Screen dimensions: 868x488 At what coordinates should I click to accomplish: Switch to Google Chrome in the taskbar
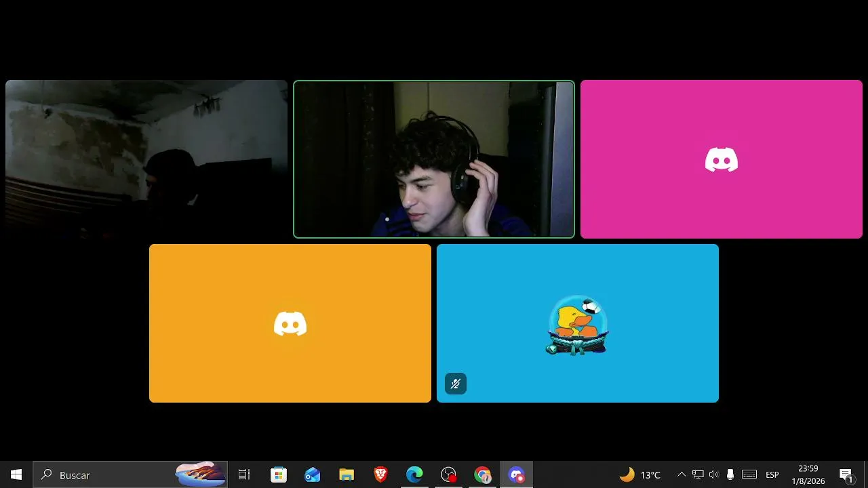coord(482,475)
